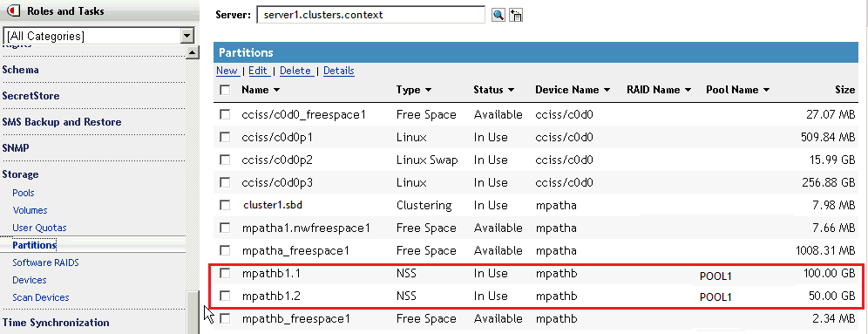Open the server history list icon

point(516,16)
